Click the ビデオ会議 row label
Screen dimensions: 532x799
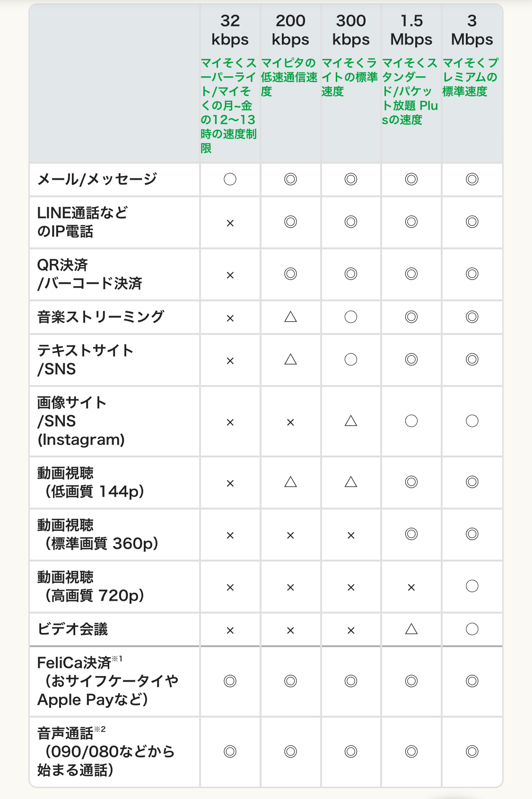pyautogui.click(x=73, y=629)
